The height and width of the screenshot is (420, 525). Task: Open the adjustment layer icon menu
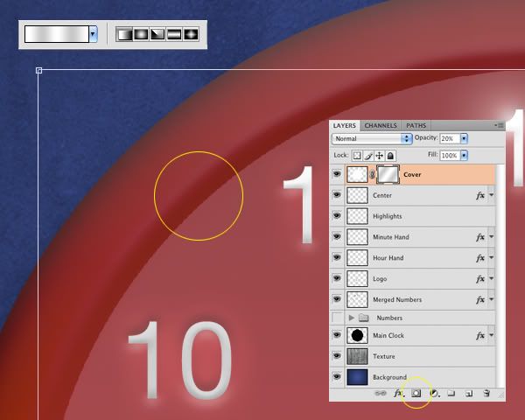pos(434,394)
